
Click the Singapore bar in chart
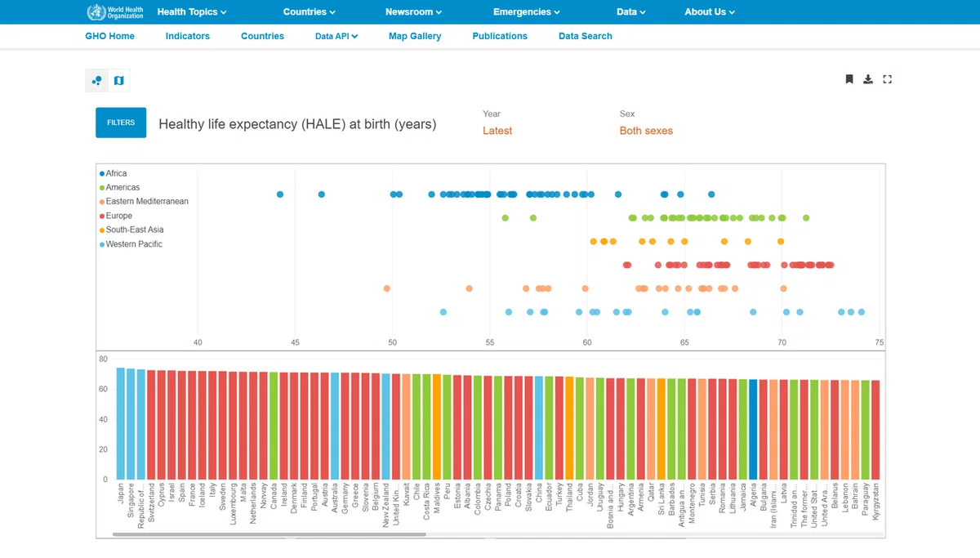point(131,423)
